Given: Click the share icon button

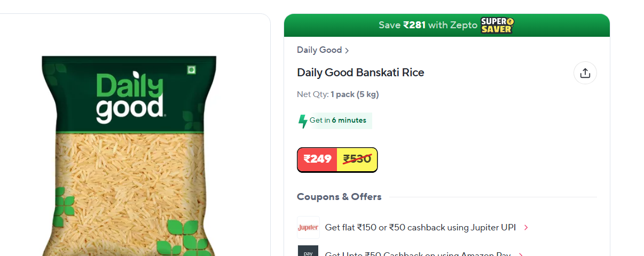Looking at the screenshot, I should [x=585, y=73].
